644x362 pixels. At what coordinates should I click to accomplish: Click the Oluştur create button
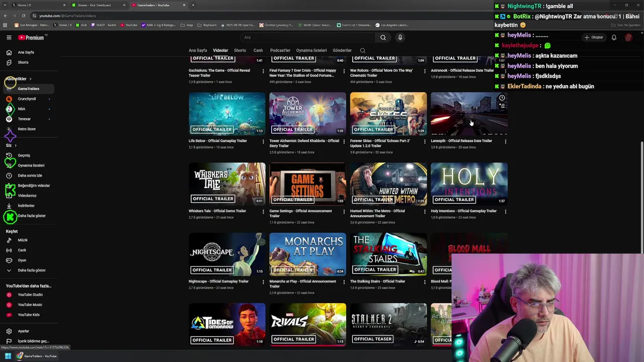[x=594, y=37]
